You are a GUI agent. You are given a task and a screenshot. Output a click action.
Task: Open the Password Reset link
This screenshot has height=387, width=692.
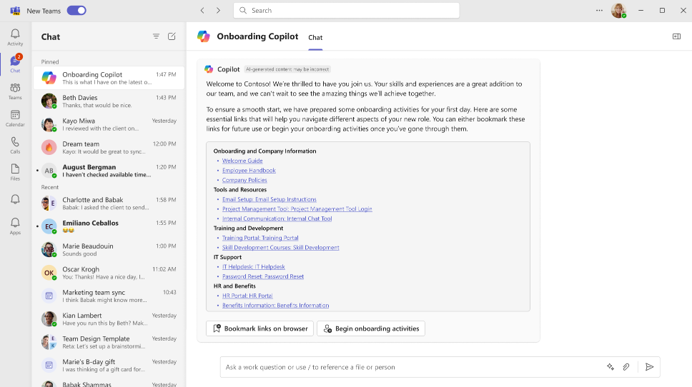(x=263, y=277)
